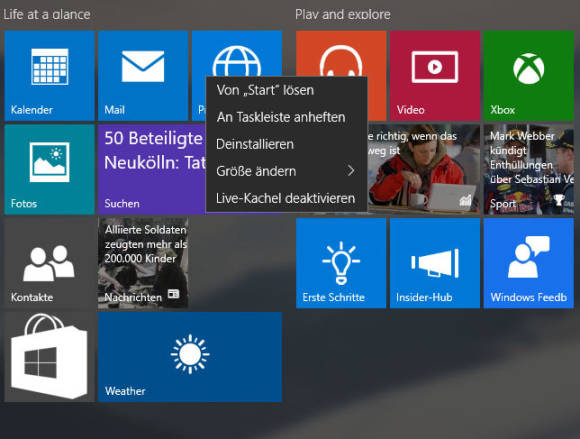This screenshot has width=580, height=439.
Task: Open the Sport Mark Webber tile
Action: [529, 169]
